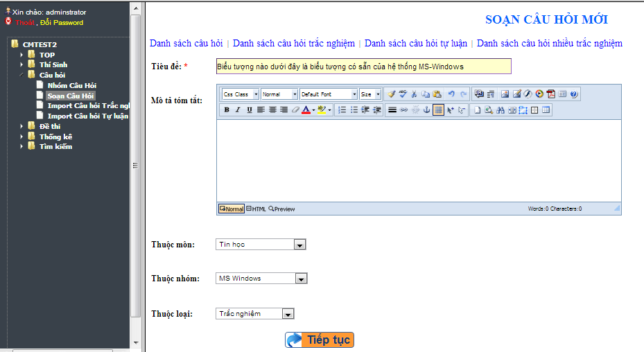
Task: Open the Css Class dropdown
Action: pyautogui.click(x=241, y=94)
